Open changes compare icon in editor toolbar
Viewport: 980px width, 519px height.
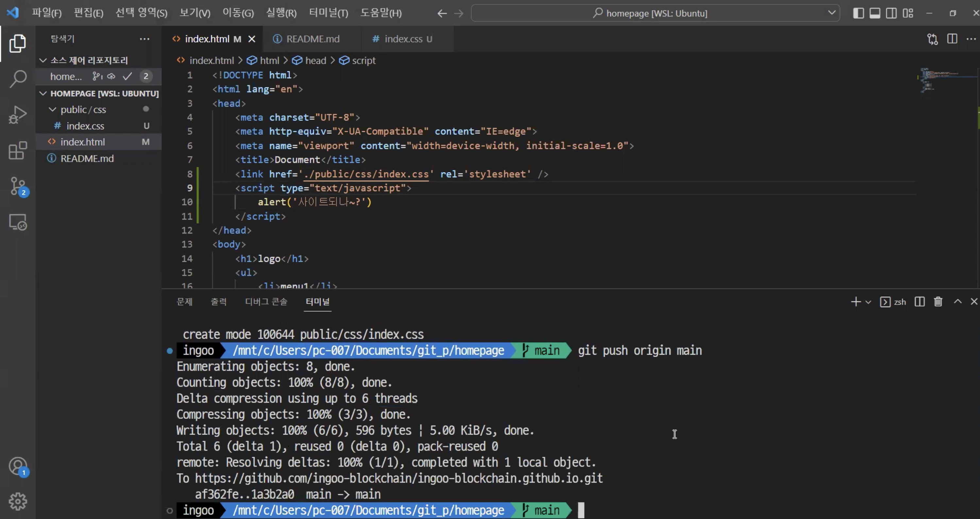point(933,39)
